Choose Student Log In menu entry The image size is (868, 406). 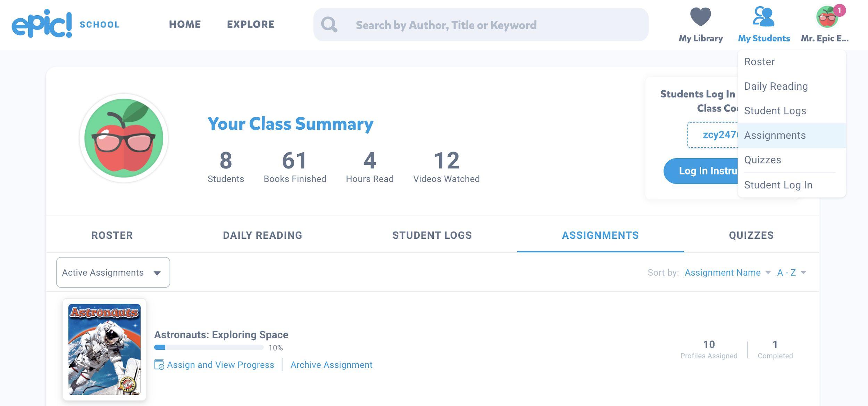pyautogui.click(x=778, y=185)
